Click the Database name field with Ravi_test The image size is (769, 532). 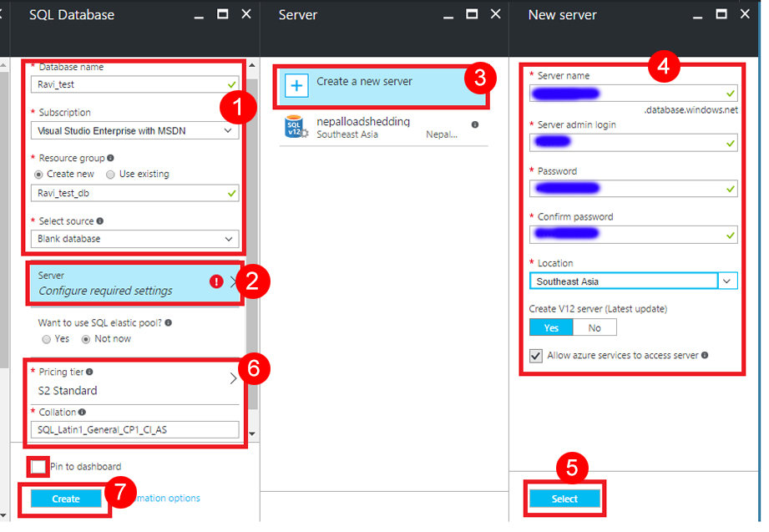[x=135, y=84]
